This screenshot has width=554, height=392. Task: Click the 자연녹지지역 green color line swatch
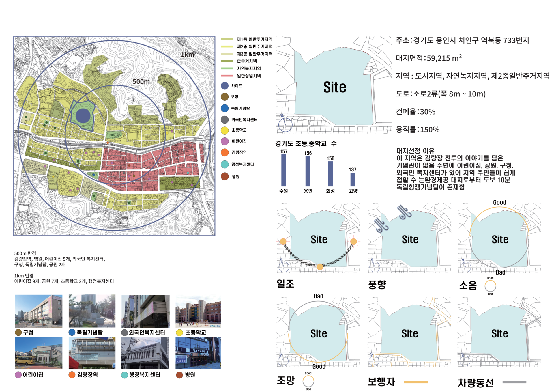point(227,68)
